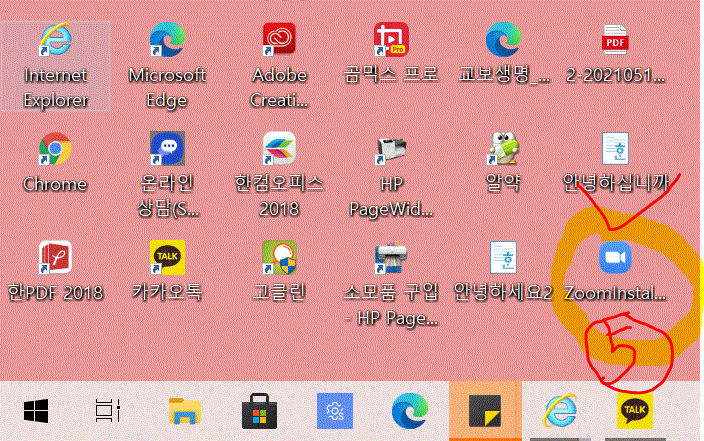Viewport: 704px width, 441px height.
Task: Open File Explorer from the taskbar
Action: tap(185, 411)
